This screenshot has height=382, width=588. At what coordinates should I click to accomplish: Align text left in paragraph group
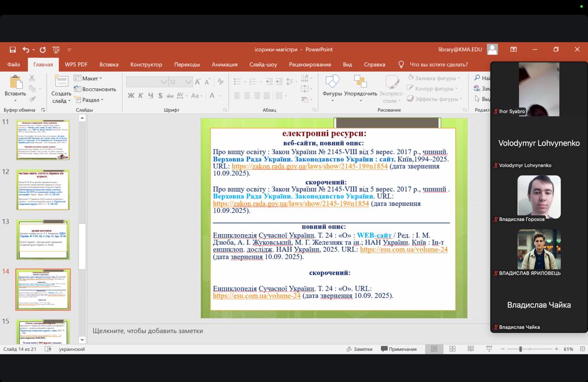pos(237,95)
